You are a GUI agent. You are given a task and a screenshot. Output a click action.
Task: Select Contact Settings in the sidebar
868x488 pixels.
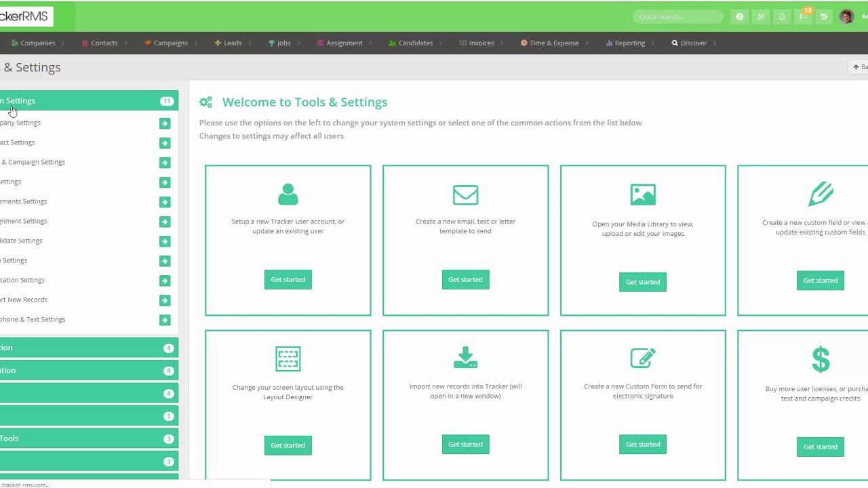click(x=18, y=142)
